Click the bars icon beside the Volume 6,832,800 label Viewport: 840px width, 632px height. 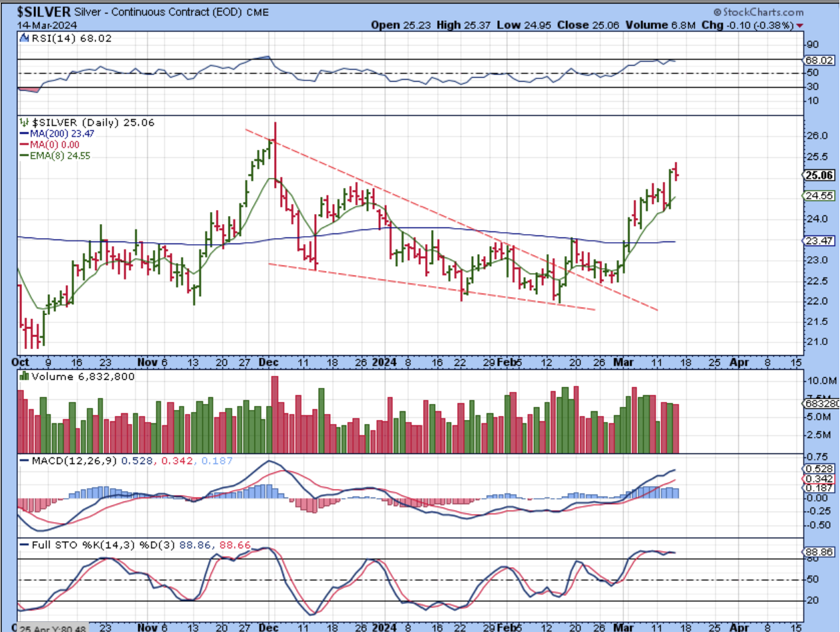25,377
